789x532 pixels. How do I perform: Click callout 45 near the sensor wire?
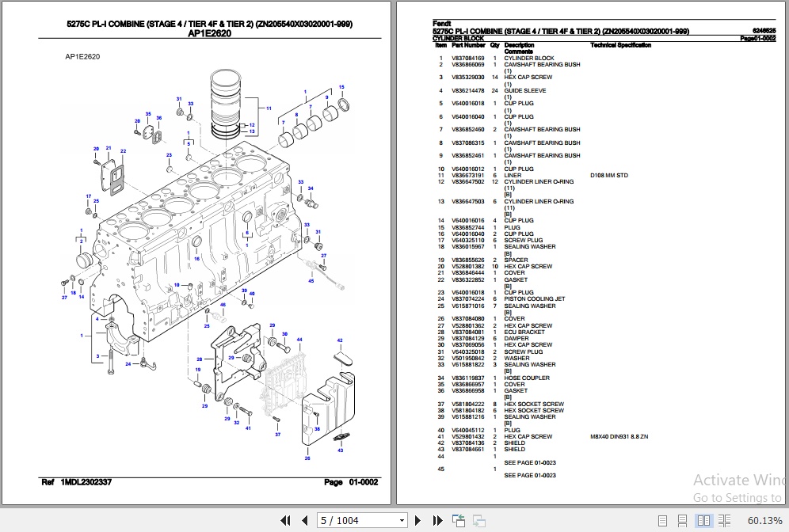[x=311, y=280]
